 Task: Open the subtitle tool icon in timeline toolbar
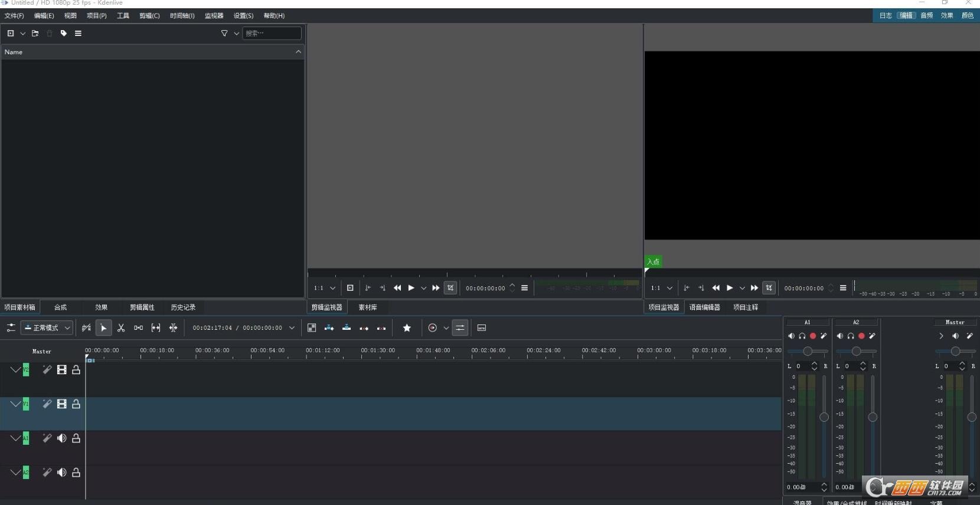[x=482, y=328]
